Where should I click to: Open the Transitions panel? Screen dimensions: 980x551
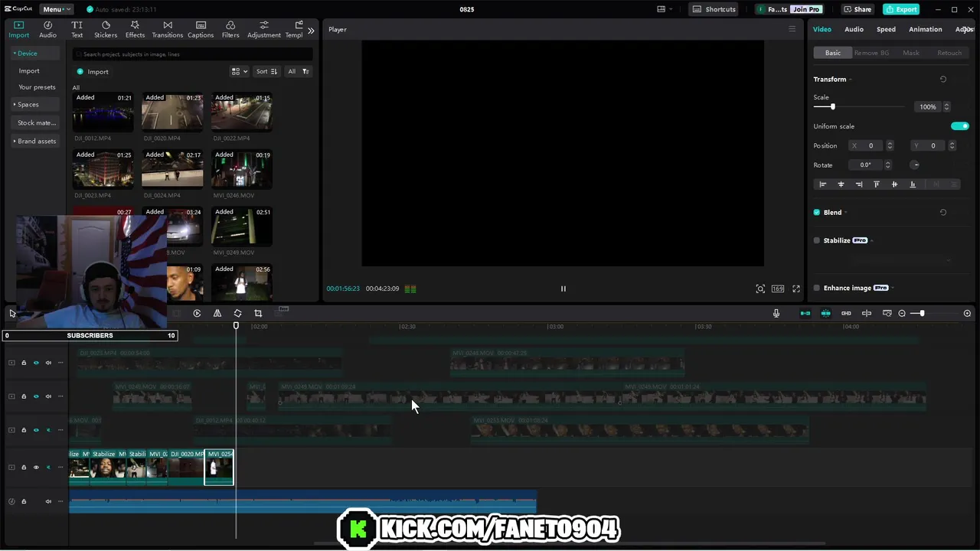(168, 29)
